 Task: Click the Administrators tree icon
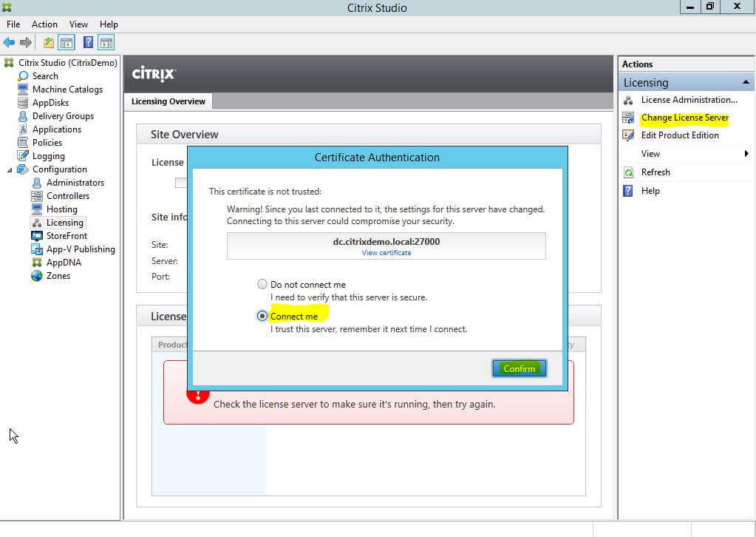click(37, 183)
